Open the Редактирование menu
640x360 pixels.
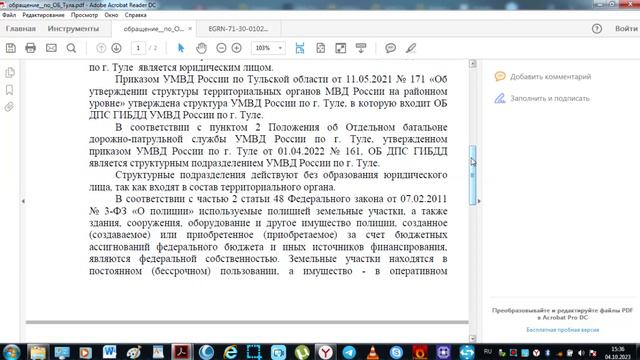point(43,15)
